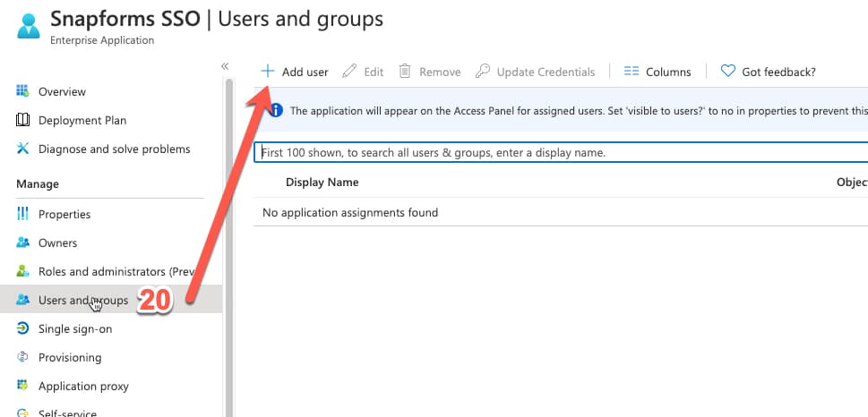Click the Deployment Plan book icon

tap(23, 120)
